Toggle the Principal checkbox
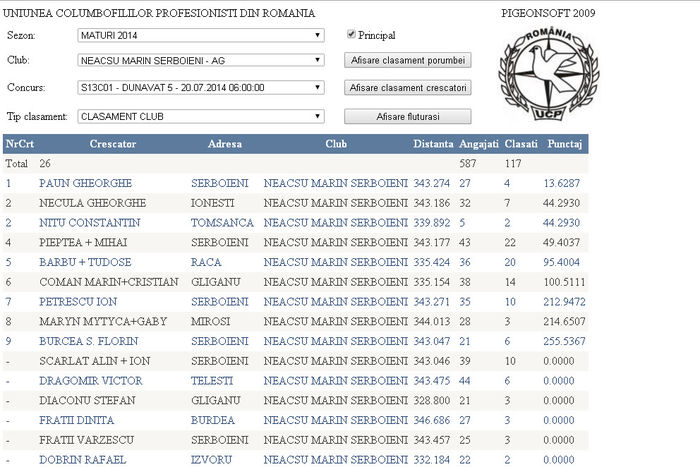This screenshot has width=700, height=467. coord(351,35)
